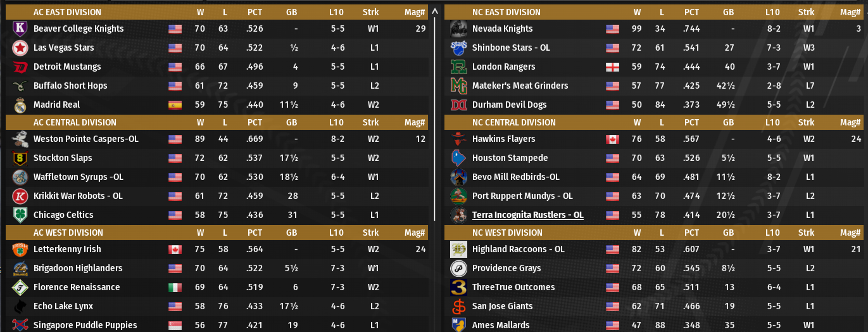Click the San Jose Giants logo
The width and height of the screenshot is (868, 332).
click(458, 306)
